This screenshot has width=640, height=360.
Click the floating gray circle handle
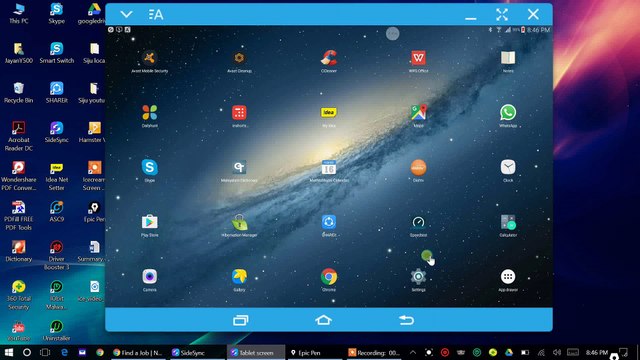[x=392, y=34]
